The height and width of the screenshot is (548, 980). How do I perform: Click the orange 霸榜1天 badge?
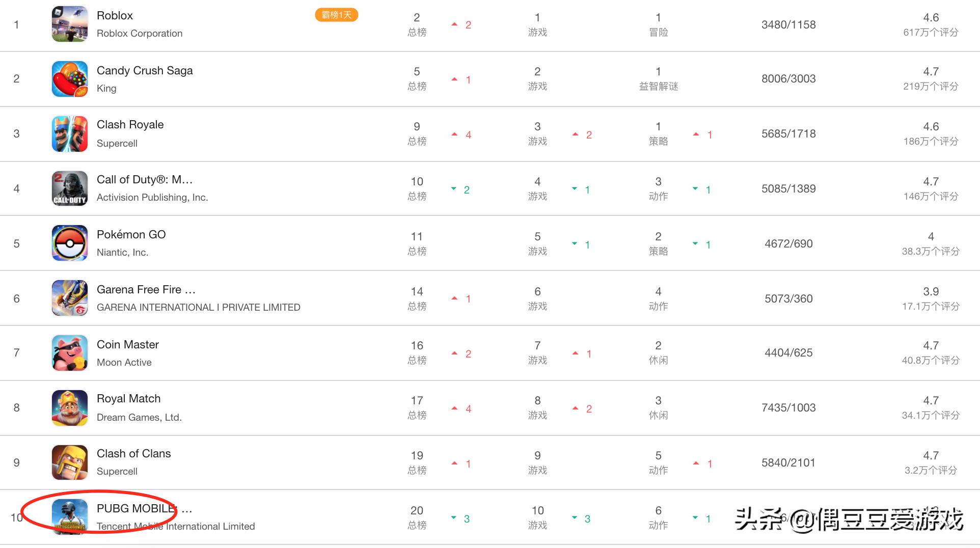[x=337, y=15]
